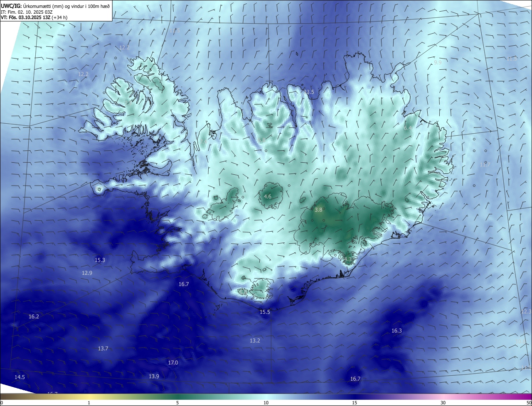Click the 16.2 value in the southwest sea

[34, 316]
